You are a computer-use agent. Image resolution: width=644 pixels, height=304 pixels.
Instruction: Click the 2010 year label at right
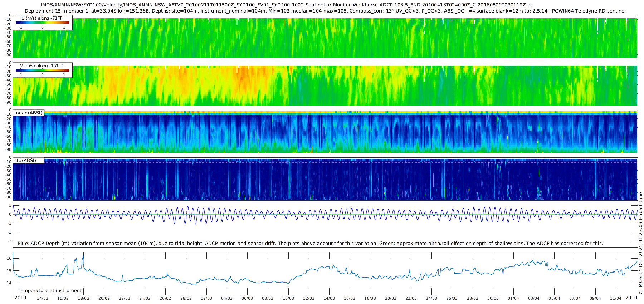tap(631, 298)
